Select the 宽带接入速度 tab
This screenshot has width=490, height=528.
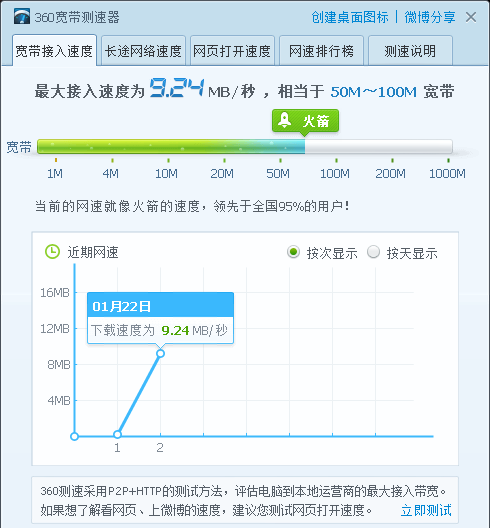coord(54,51)
